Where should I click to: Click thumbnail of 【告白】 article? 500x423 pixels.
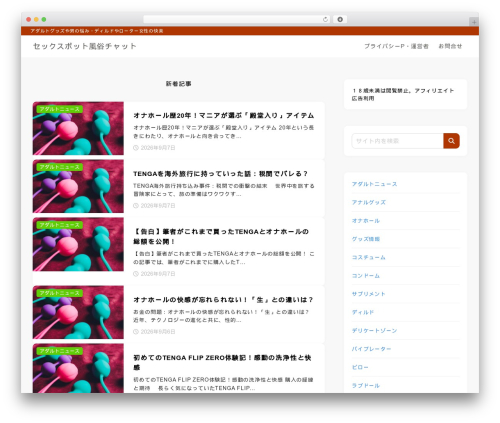[x=78, y=244]
